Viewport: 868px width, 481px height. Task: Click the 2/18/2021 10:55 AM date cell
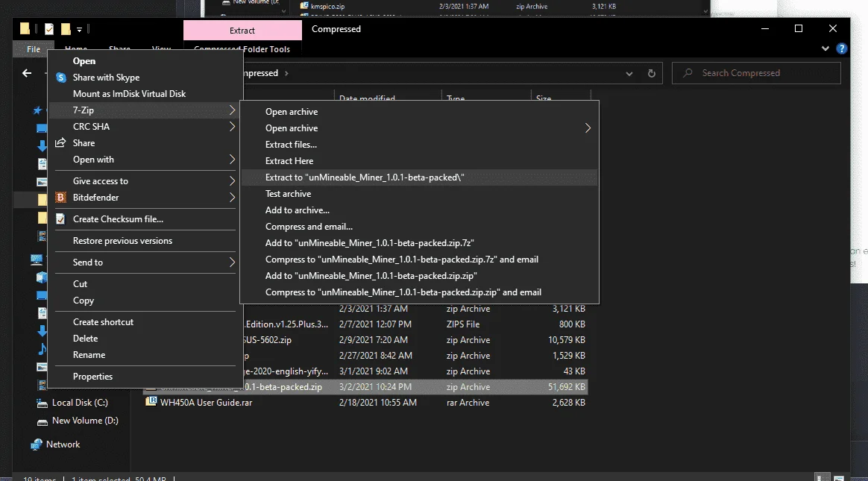[x=377, y=403]
